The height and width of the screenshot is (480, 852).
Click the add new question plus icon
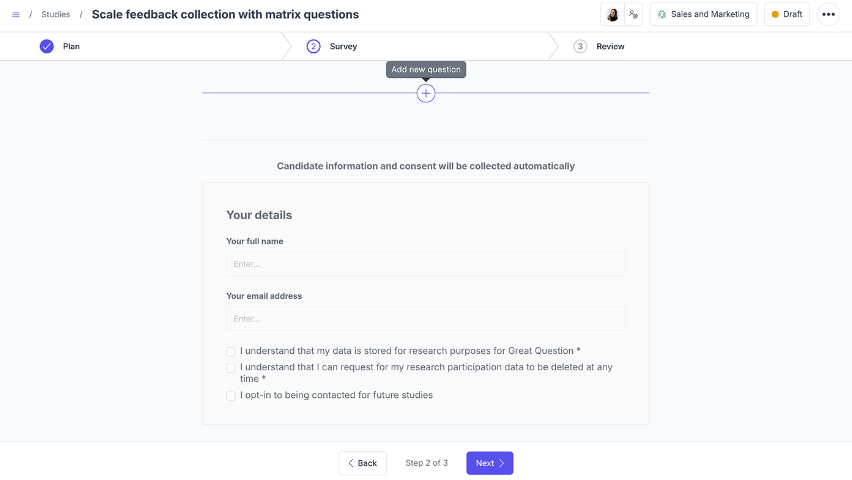click(x=426, y=93)
